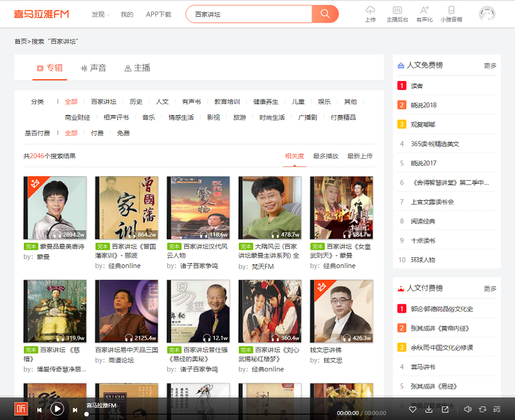Image resolution: width=515 pixels, height=420 pixels.
Task: Go to 首页 in breadcrumb
Action: (21, 41)
